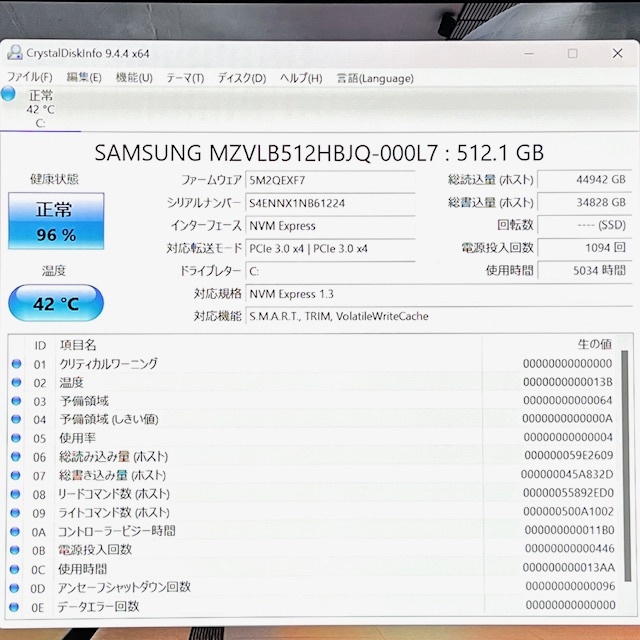Click the 正常 96 % health status button
This screenshot has width=640, height=640.
56,221
